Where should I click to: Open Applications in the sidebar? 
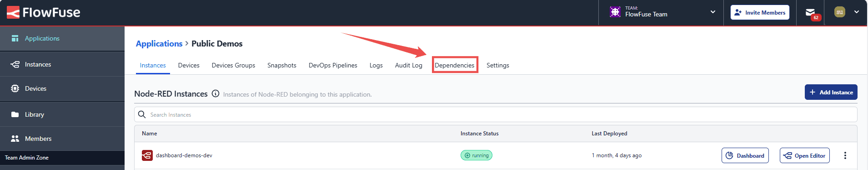(62, 38)
